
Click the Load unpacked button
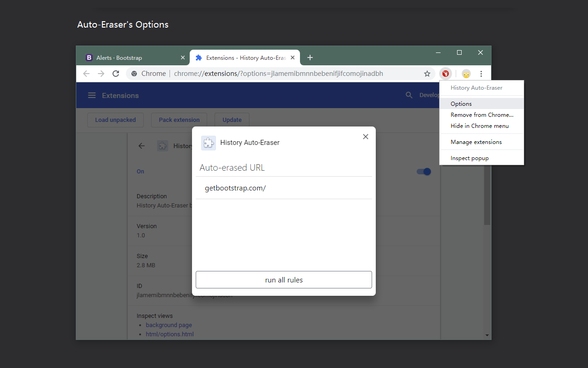coord(115,120)
